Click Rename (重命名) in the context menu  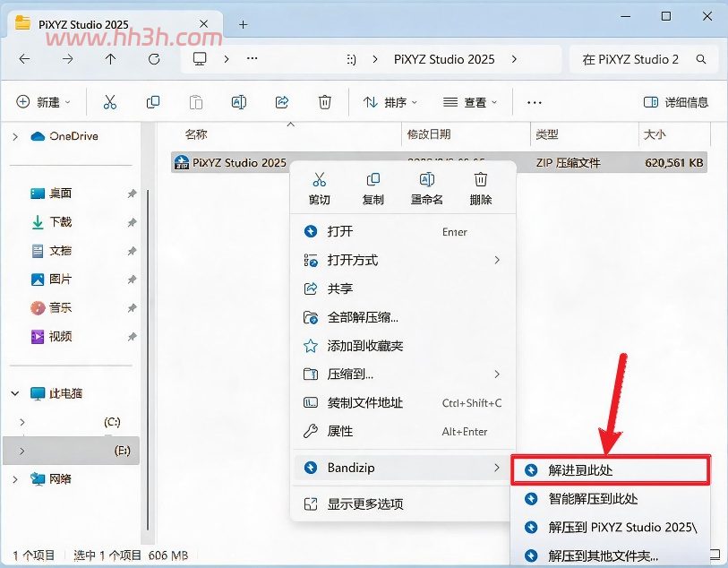(x=426, y=188)
